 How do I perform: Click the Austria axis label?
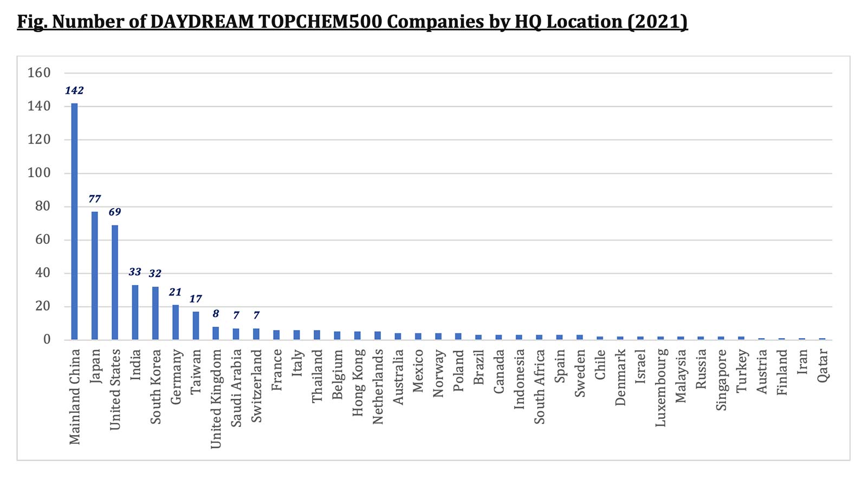[762, 371]
